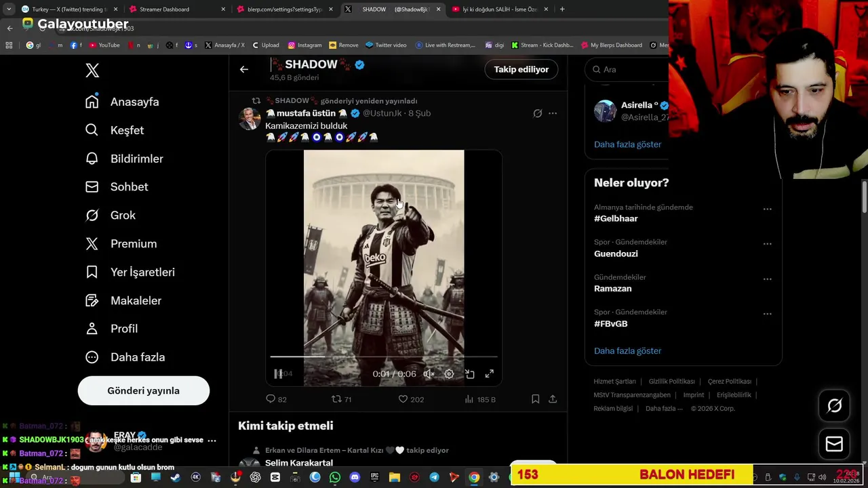This screenshot has height=488, width=868.
Task: Open the YouTube bookmark
Action: (x=104, y=45)
